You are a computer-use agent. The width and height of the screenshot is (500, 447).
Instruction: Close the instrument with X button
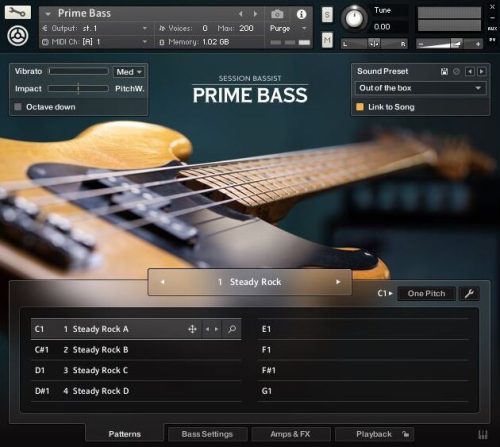(492, 7)
